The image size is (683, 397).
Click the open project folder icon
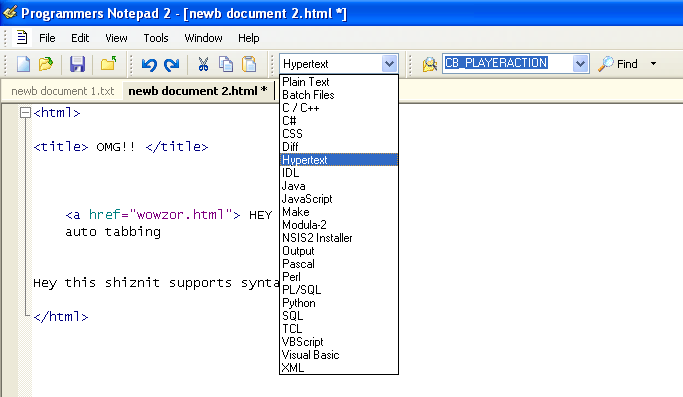pos(108,64)
